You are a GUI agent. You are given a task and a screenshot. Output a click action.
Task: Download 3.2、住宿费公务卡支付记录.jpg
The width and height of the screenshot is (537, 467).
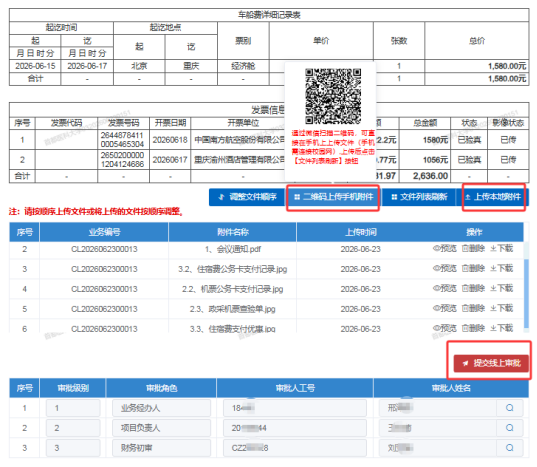[501, 268]
